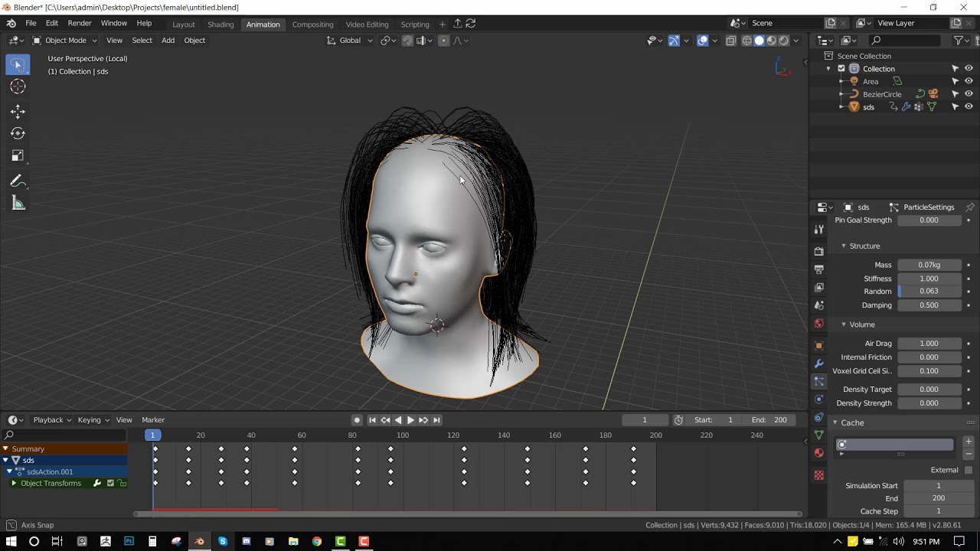
Task: Activate the Scale tool
Action: click(18, 155)
